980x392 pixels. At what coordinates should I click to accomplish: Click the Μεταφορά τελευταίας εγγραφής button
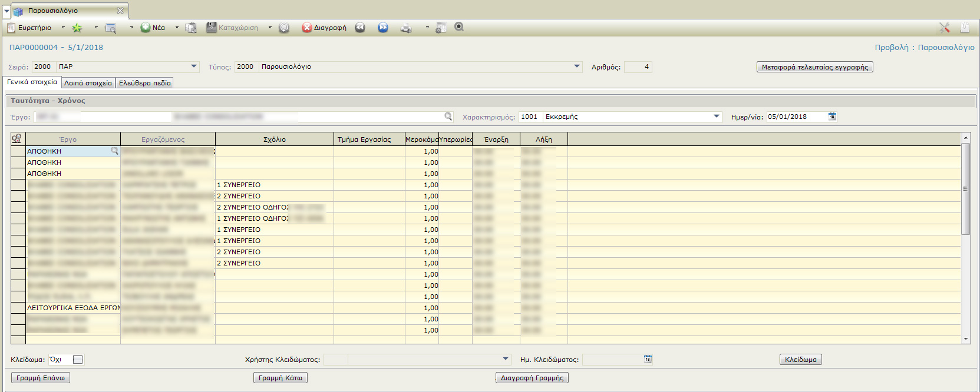click(x=814, y=67)
